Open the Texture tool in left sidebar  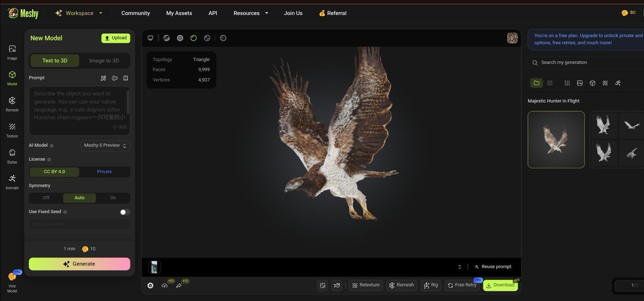coord(12,130)
